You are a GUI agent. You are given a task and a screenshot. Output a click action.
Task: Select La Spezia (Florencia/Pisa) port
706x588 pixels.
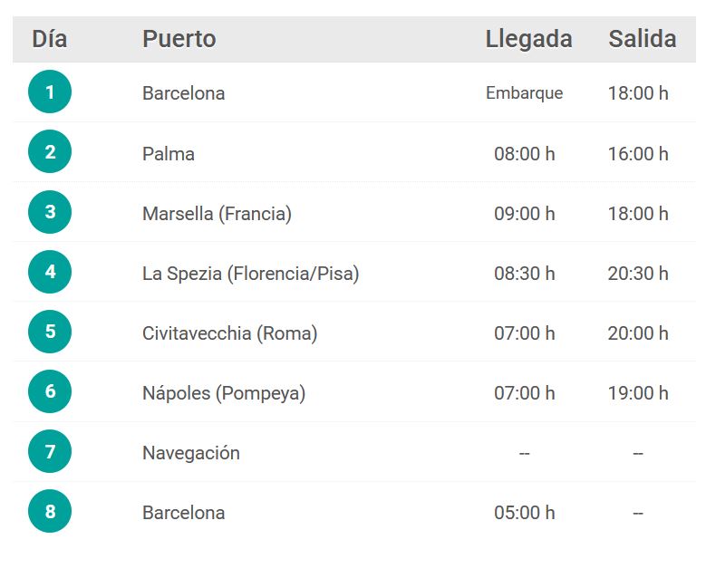click(251, 274)
